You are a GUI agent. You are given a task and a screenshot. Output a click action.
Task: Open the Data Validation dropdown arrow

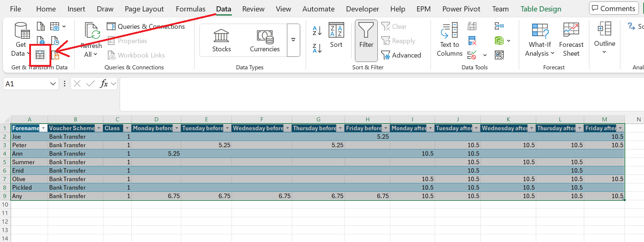pyautogui.click(x=485, y=55)
